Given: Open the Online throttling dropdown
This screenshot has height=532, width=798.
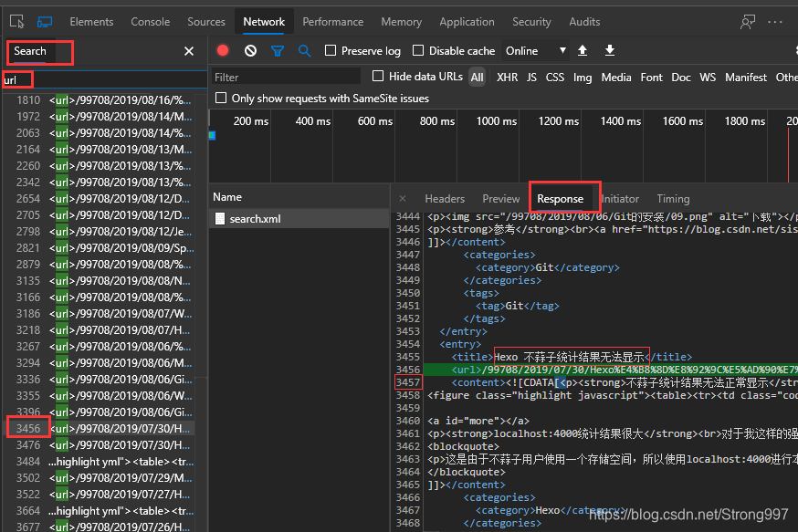Looking at the screenshot, I should point(535,51).
